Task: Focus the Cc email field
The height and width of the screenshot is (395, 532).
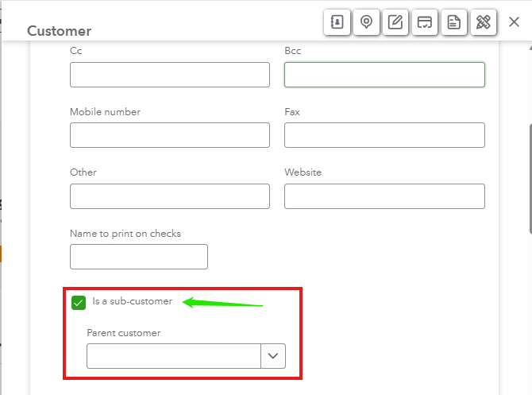Action: click(170, 75)
